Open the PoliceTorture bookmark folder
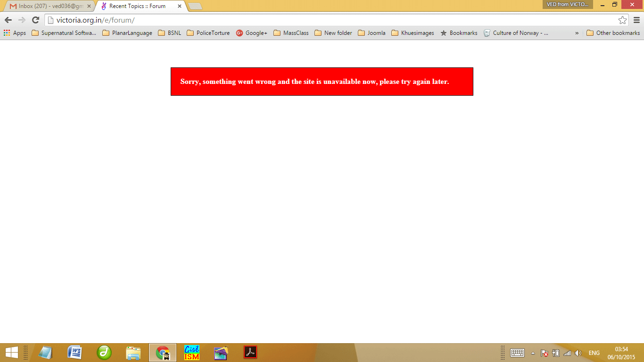644x362 pixels. pyautogui.click(x=208, y=33)
